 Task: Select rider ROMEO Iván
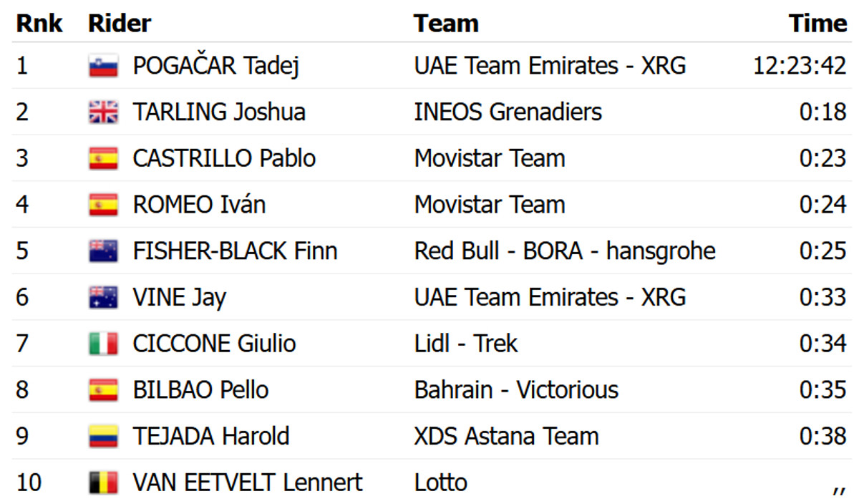[199, 205]
